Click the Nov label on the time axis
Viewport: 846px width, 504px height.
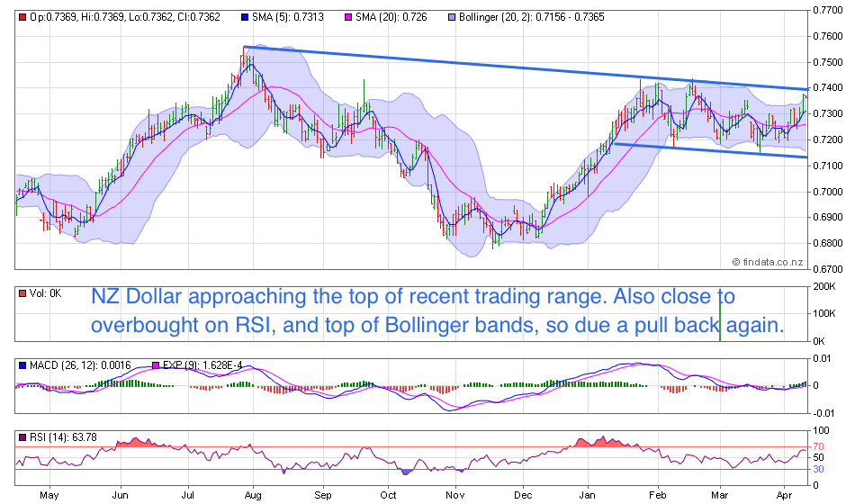tap(454, 495)
